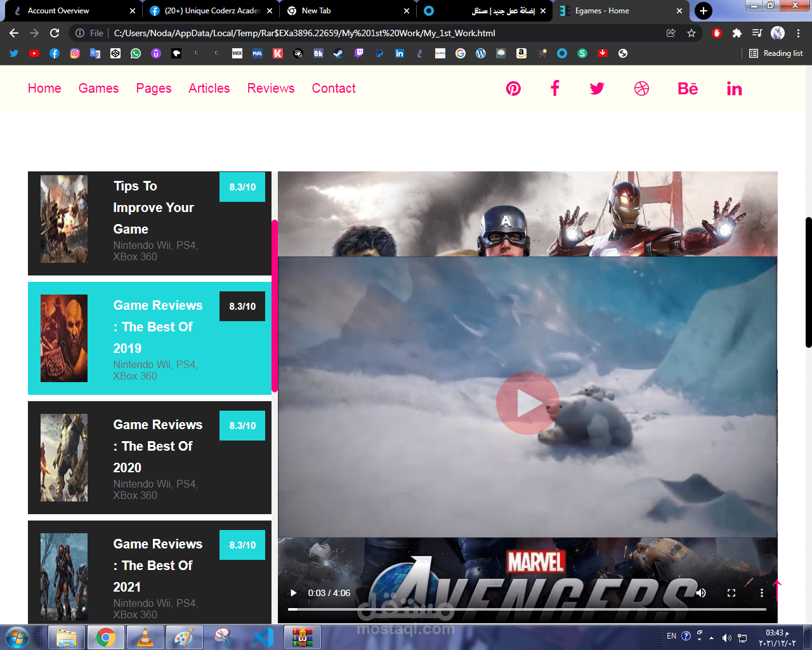Open the WordPress bookmark
This screenshot has height=650, width=812.
[x=481, y=53]
